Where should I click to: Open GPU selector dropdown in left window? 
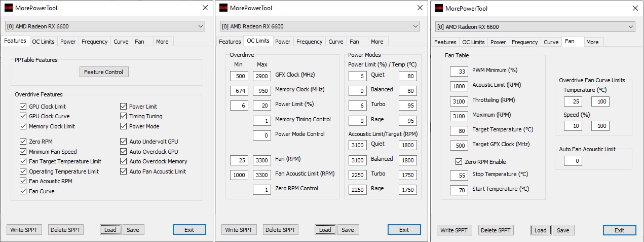(105, 26)
